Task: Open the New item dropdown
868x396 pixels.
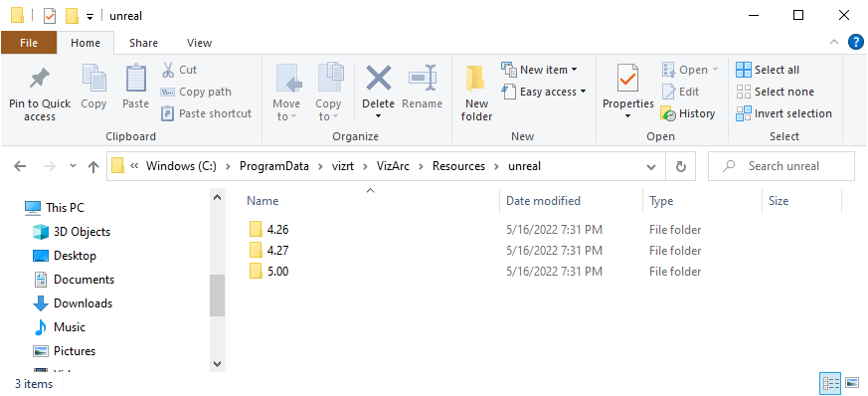Action: [x=539, y=70]
